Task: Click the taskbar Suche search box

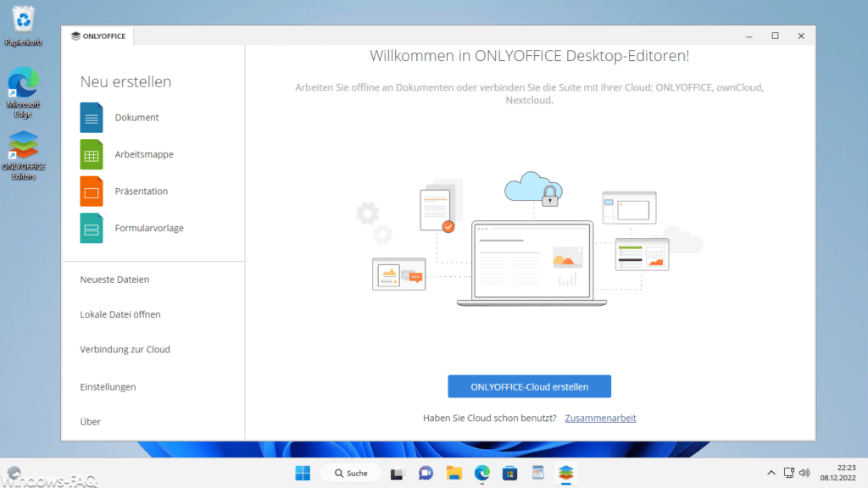Action: click(x=351, y=473)
